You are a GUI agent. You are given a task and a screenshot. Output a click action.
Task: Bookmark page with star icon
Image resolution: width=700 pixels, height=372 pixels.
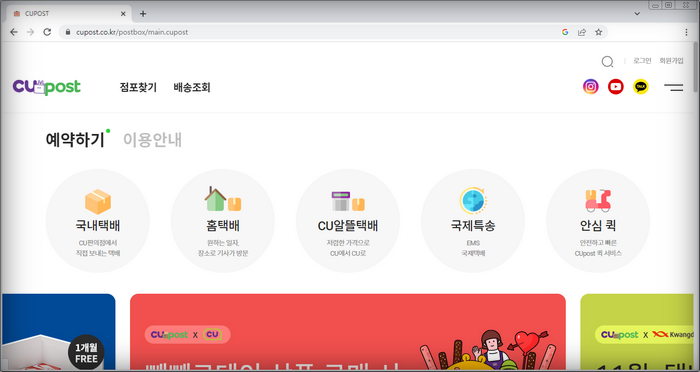(x=599, y=32)
